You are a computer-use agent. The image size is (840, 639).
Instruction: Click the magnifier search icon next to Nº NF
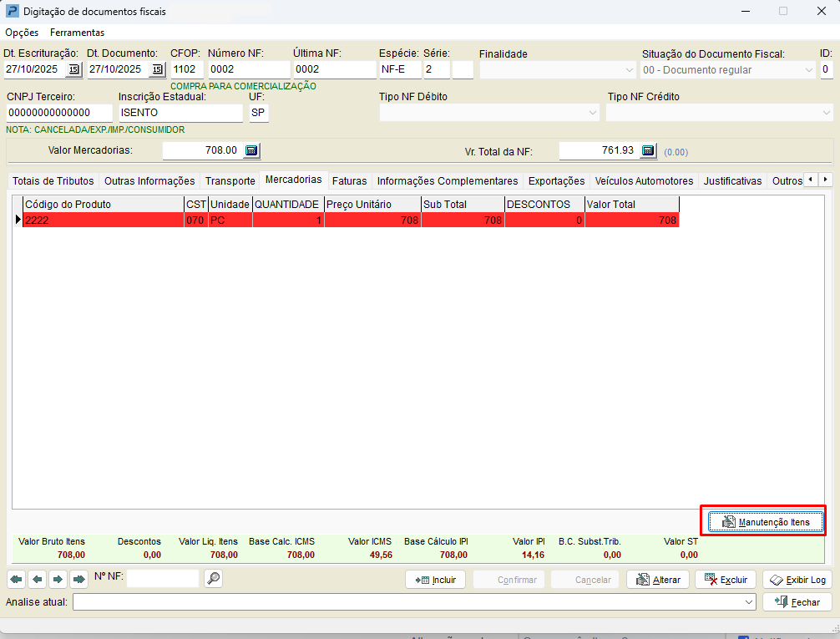(x=213, y=578)
